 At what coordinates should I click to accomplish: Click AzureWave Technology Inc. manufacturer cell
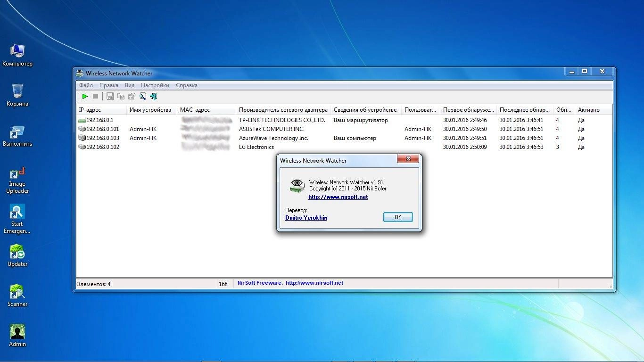pyautogui.click(x=273, y=138)
